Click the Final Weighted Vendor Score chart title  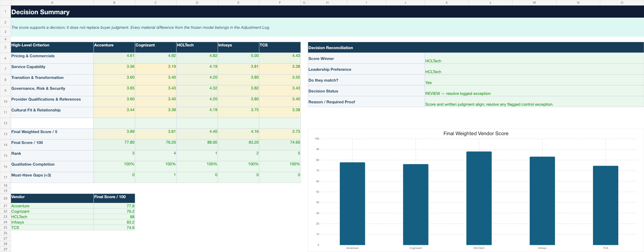(476, 133)
